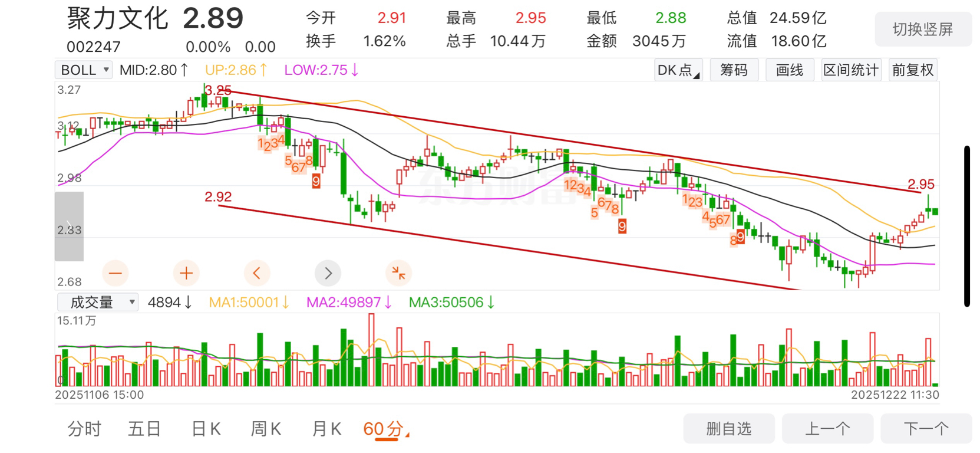Zoom out the chart with minus icon
Viewport: 980px width, 453px height.
click(x=116, y=273)
